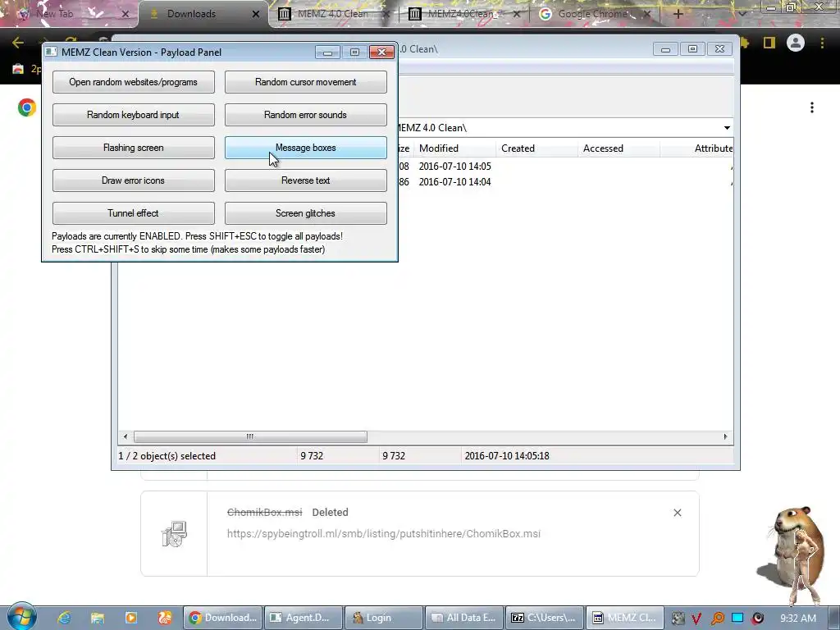Toggle the Draw error icons payload

pyautogui.click(x=134, y=180)
